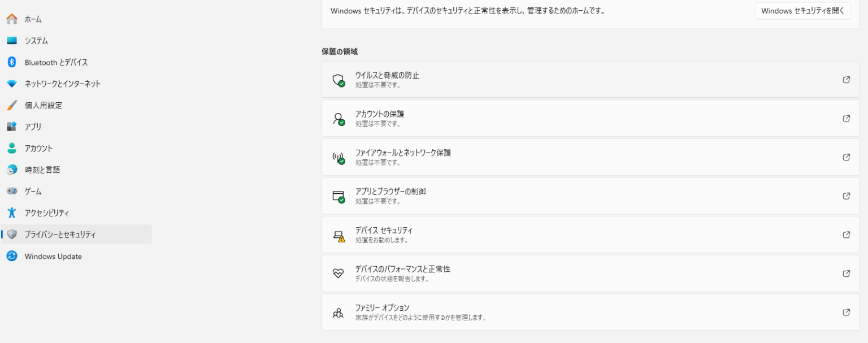The width and height of the screenshot is (868, 343).
Task: Open external link arrow for ファミリー オプション
Action: (x=846, y=312)
